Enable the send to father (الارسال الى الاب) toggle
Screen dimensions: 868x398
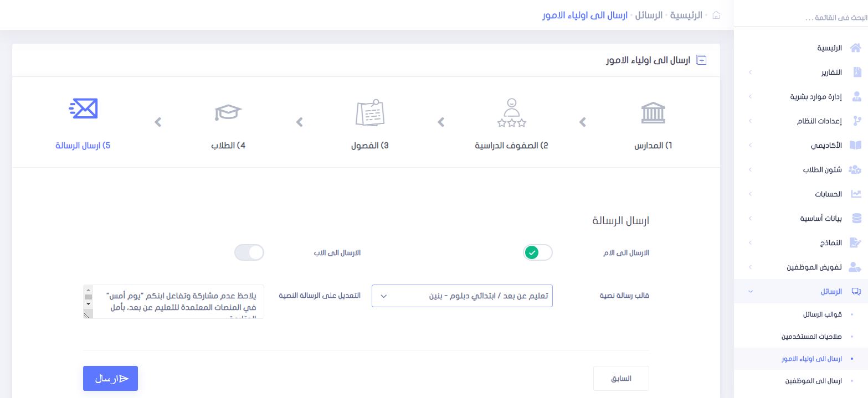click(249, 252)
